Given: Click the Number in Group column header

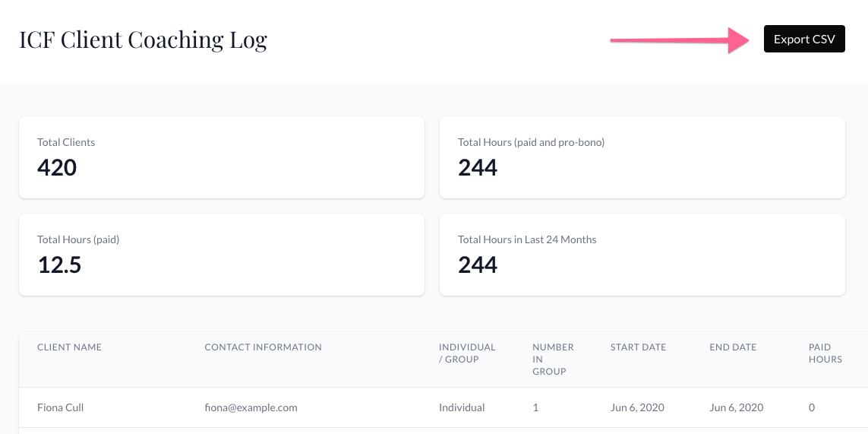Looking at the screenshot, I should point(553,359).
